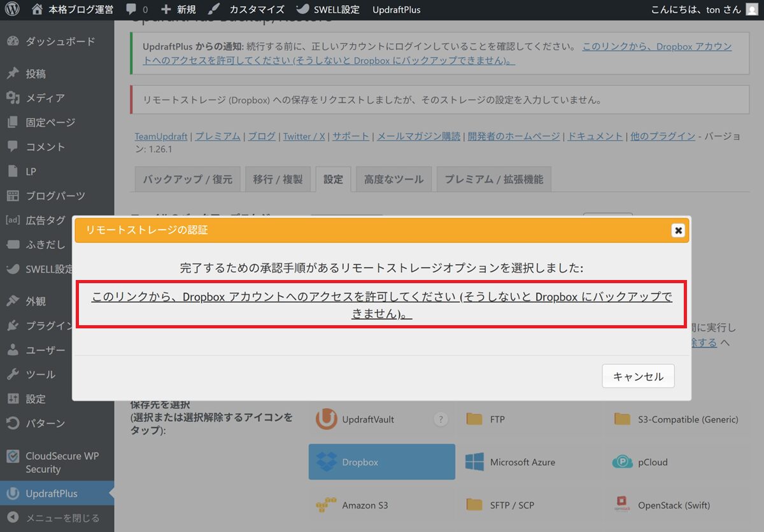
Task: Open ダッシュボード in the sidebar
Action: click(60, 41)
